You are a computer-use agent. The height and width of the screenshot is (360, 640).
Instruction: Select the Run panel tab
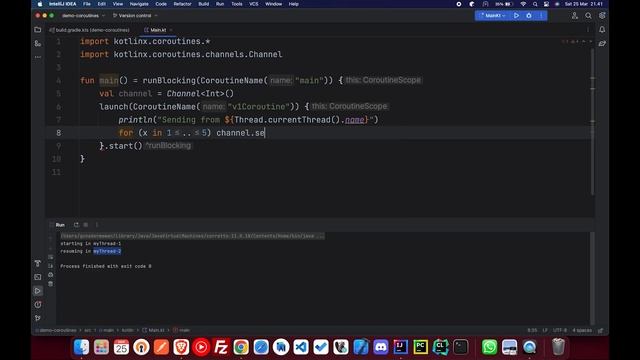coord(60,225)
